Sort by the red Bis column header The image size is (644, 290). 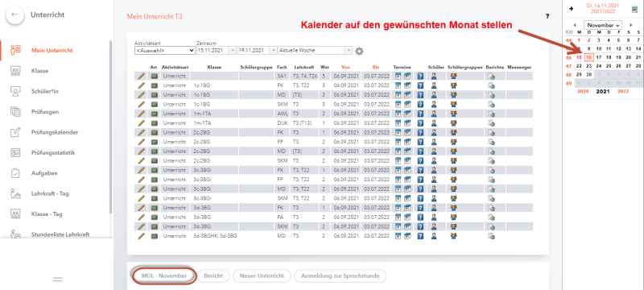click(376, 67)
